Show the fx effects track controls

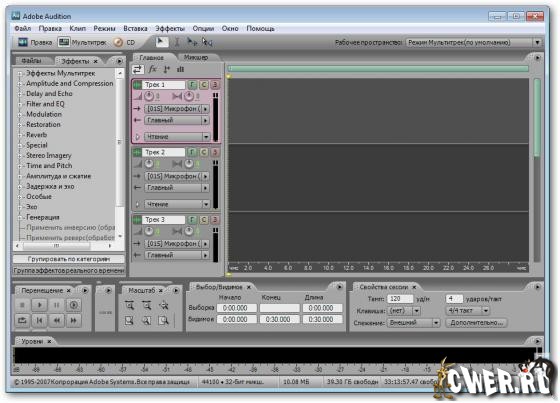click(x=152, y=69)
